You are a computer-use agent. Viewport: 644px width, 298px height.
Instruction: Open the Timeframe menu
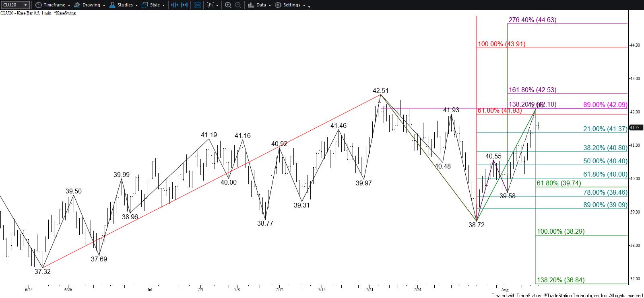click(x=54, y=5)
